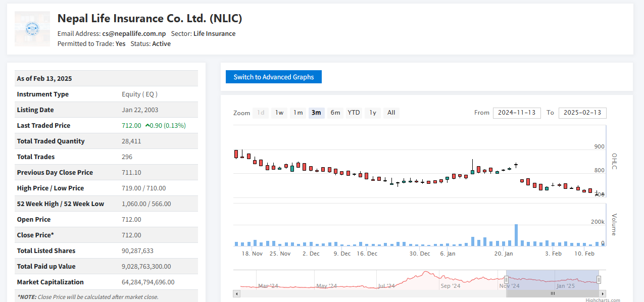The width and height of the screenshot is (644, 302).
Task: Choose the 6m zoom option
Action: pyautogui.click(x=335, y=113)
